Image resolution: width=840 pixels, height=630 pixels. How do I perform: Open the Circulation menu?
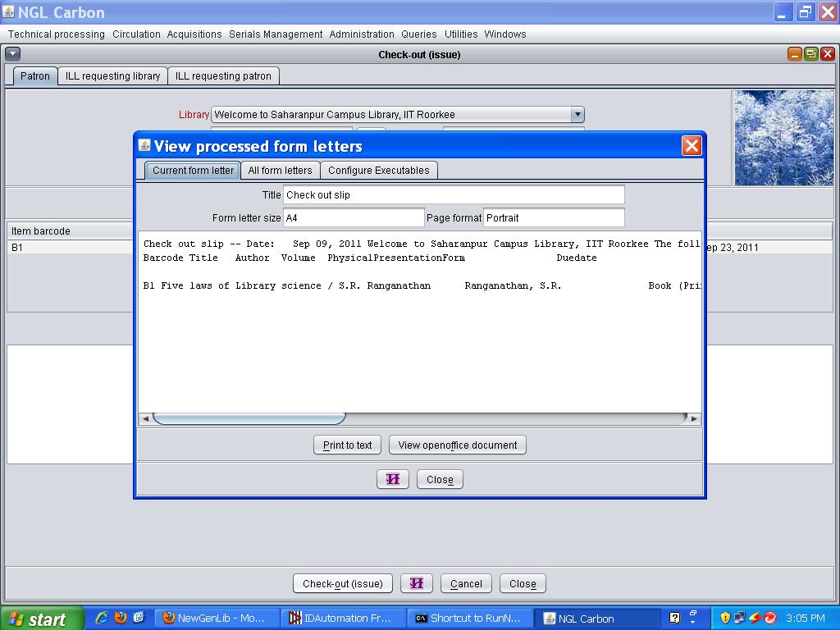[x=136, y=34]
